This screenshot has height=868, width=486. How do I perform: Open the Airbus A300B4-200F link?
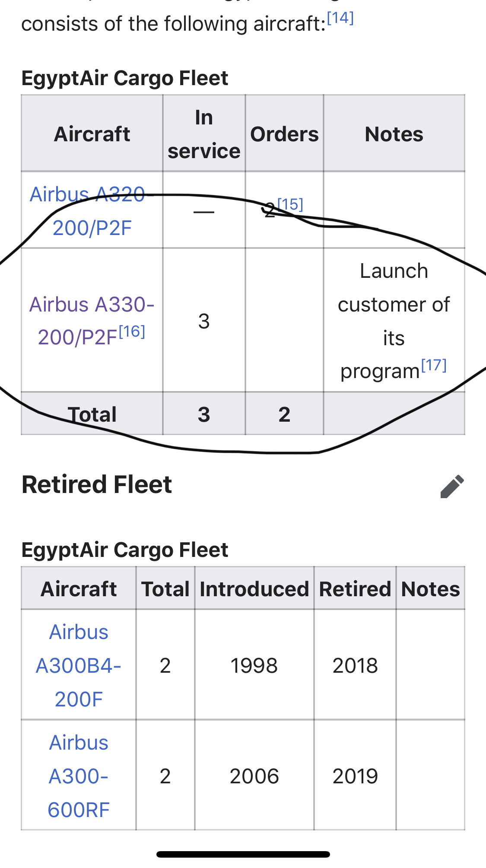(x=79, y=665)
